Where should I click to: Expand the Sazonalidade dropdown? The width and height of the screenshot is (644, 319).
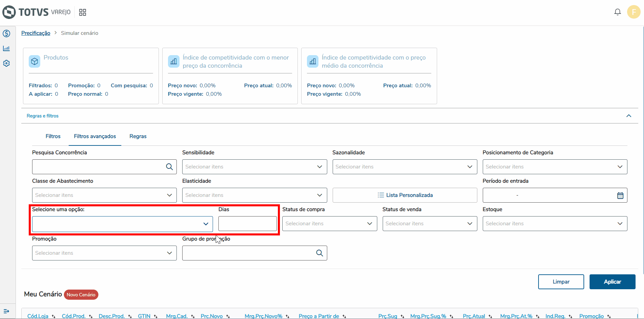pyautogui.click(x=404, y=167)
